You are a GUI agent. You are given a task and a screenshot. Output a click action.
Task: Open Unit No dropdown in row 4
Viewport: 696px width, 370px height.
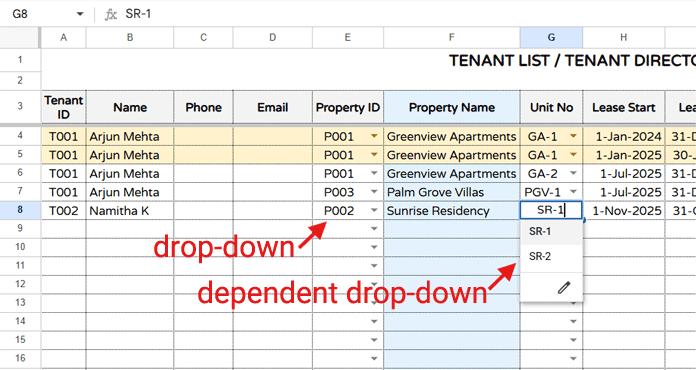point(573,137)
